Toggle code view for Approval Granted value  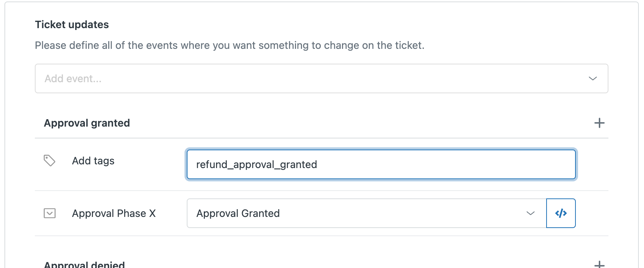561,213
